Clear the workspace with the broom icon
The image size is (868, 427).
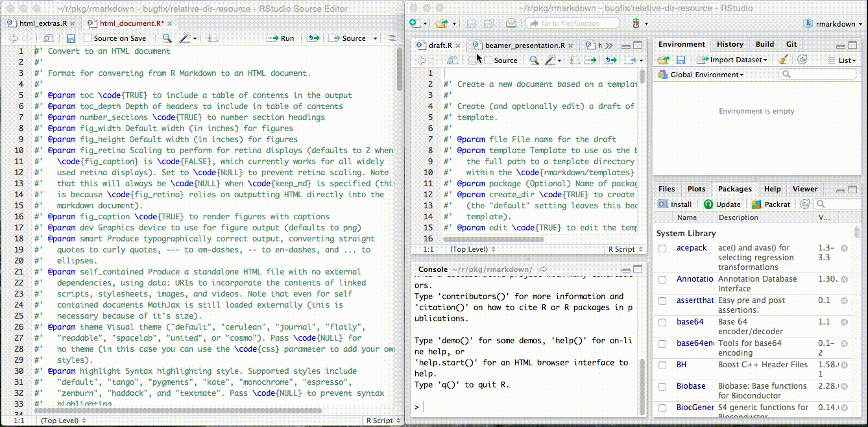pyautogui.click(x=782, y=59)
